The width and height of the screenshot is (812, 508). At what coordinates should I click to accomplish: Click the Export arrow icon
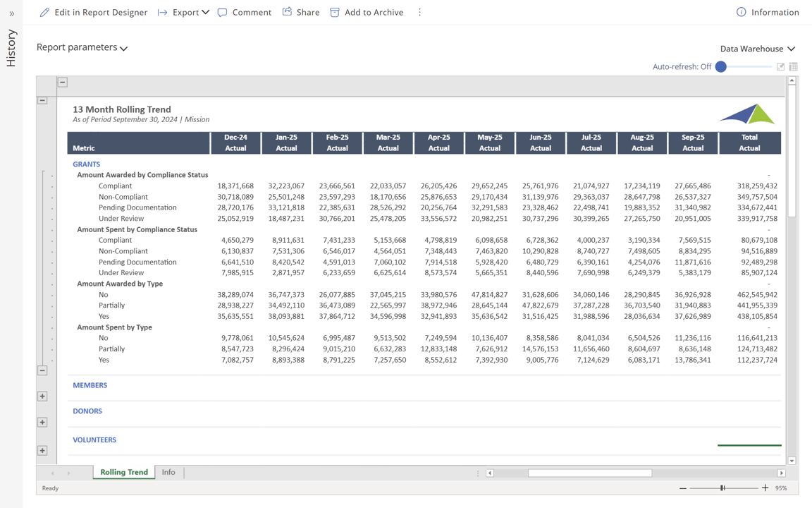tap(163, 13)
